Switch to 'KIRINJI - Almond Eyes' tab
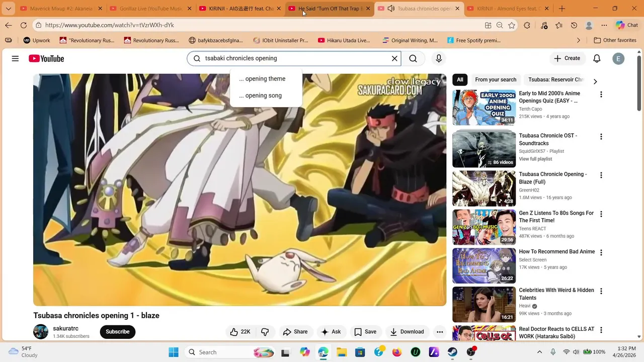The height and width of the screenshot is (362, 644). [x=508, y=9]
